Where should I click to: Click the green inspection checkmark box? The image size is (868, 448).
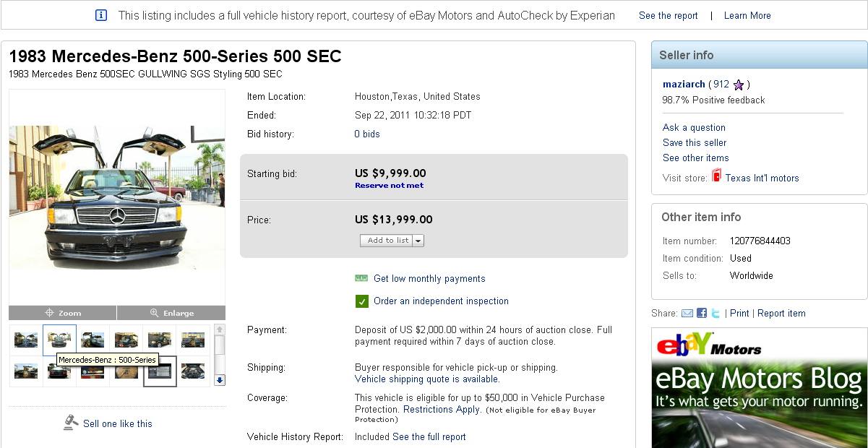click(x=362, y=301)
